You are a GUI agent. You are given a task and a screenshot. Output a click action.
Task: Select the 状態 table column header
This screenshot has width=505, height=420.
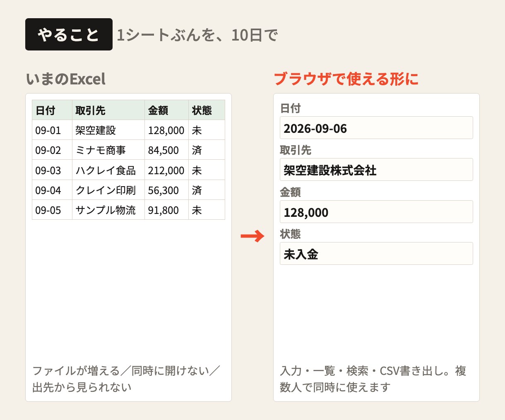pyautogui.click(x=207, y=110)
